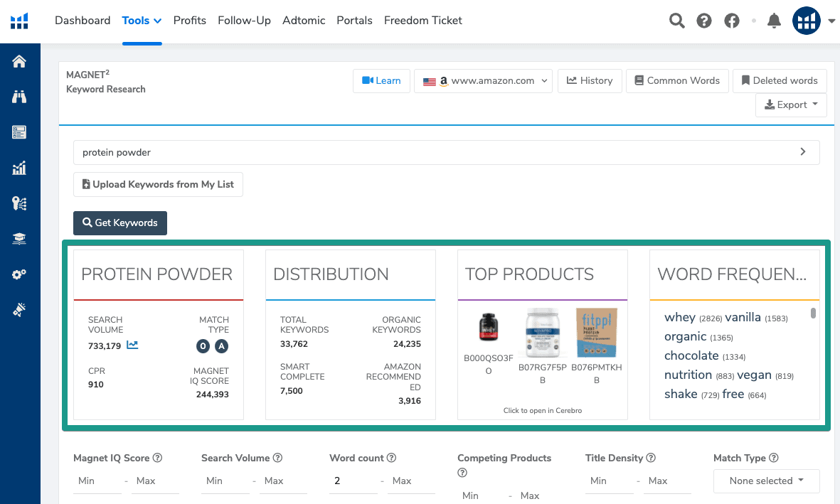Open the Follow-Up menu item

point(244,21)
